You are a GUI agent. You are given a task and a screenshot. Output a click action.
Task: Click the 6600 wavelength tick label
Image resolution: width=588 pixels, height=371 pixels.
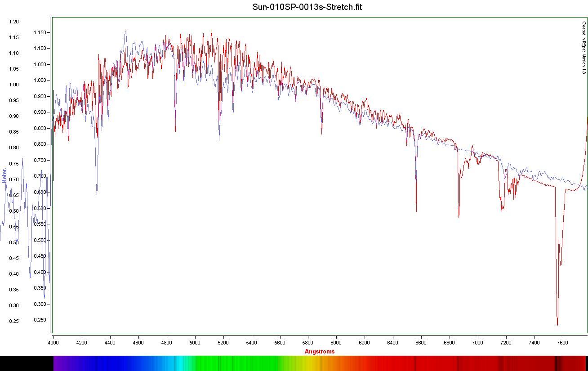[x=421, y=343]
